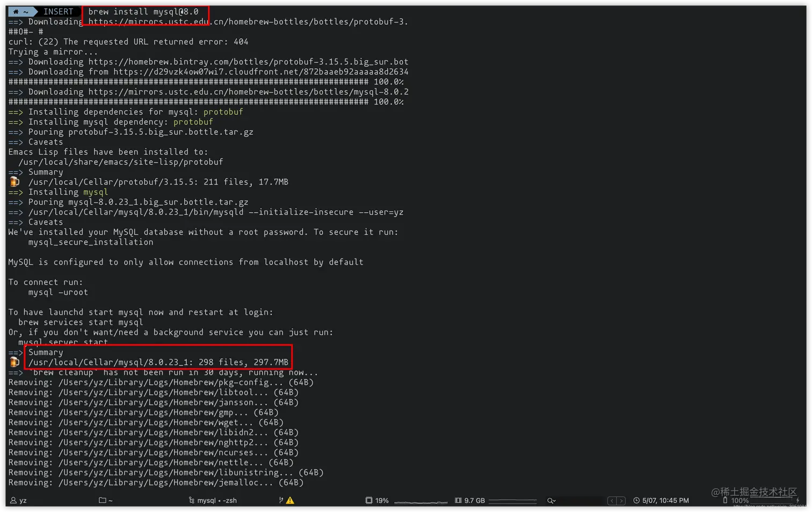Click the 'curl: (22)' error line

point(128,41)
